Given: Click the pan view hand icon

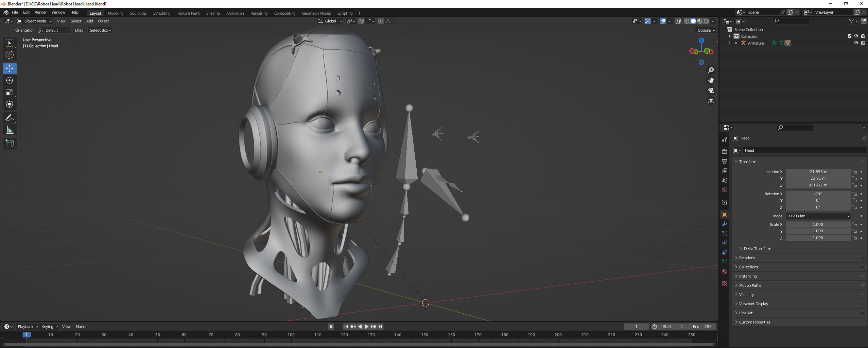Looking at the screenshot, I should click(711, 80).
